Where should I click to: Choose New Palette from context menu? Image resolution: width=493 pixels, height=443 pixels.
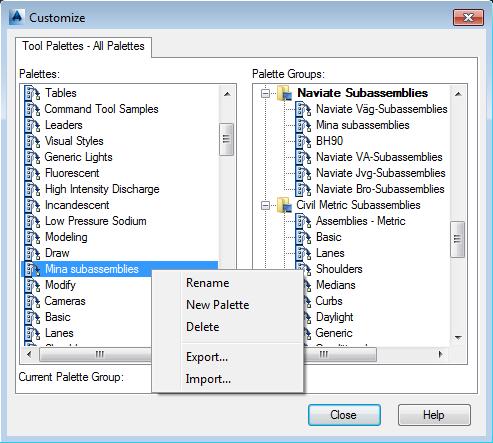click(218, 305)
